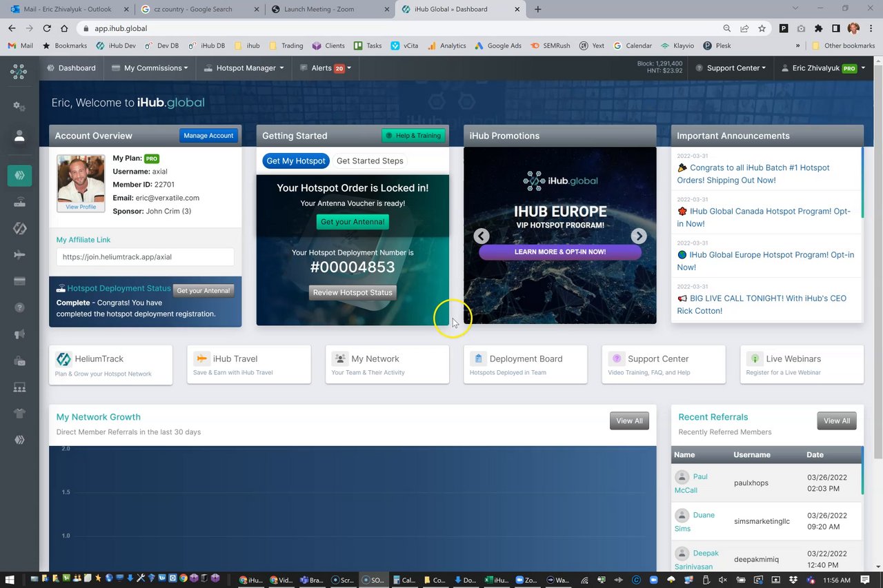Screen dimensions: 883x588
Task: Click the Help & Training button
Action: tap(413, 136)
